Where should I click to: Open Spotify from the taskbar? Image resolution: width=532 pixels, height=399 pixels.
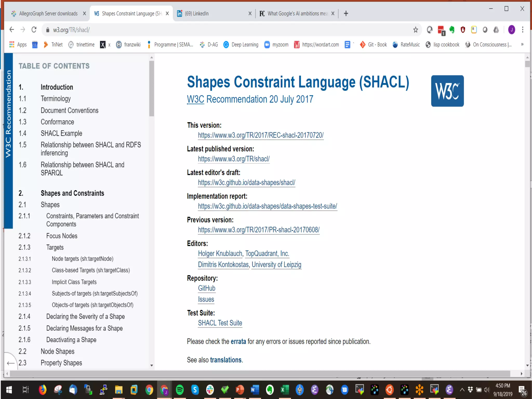tap(180, 389)
